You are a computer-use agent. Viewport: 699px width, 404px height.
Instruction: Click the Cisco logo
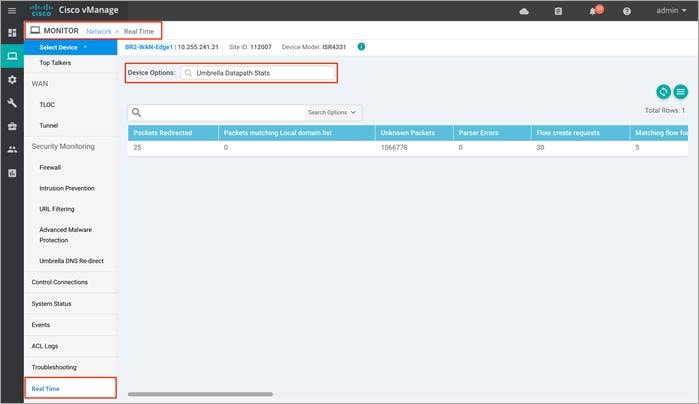click(41, 10)
